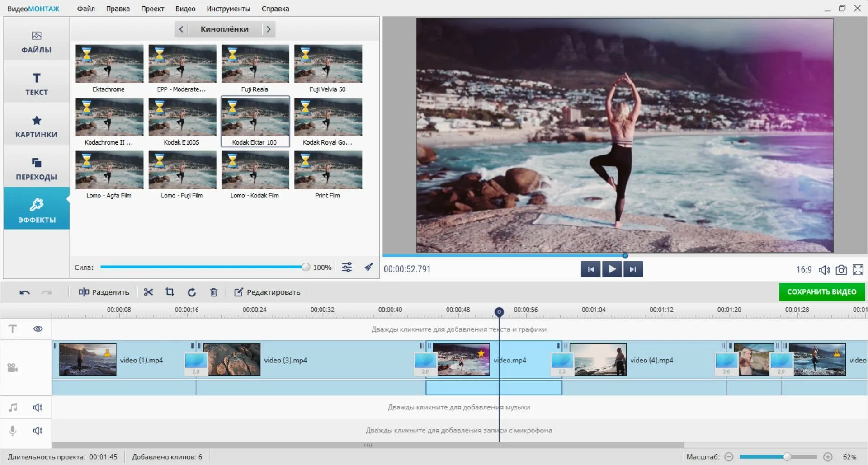Go to previous effects category arrow
868x465 pixels.
[x=181, y=29]
